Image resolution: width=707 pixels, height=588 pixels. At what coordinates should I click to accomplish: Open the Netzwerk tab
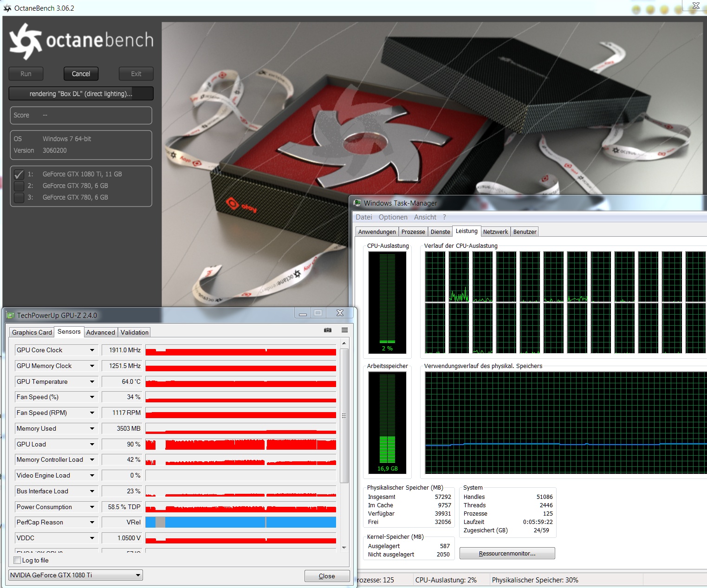coord(496,232)
